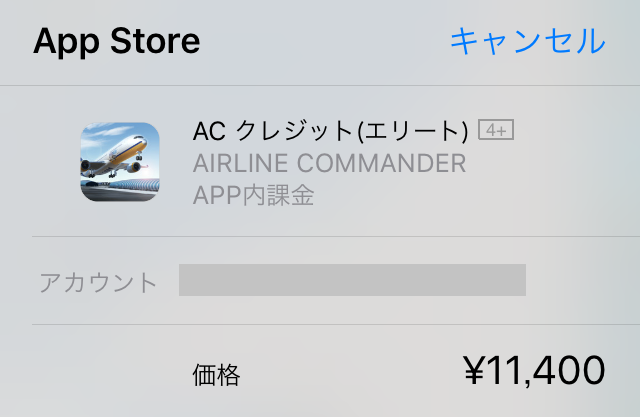Screen dimensions: 640x417
Task: Click the word COMMANDER under the product title
Action: [x=381, y=164]
